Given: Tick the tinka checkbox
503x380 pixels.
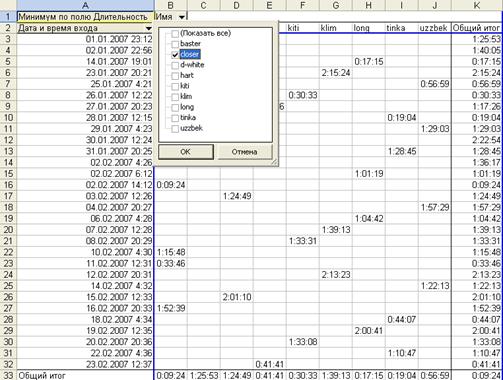Looking at the screenshot, I should point(175,118).
